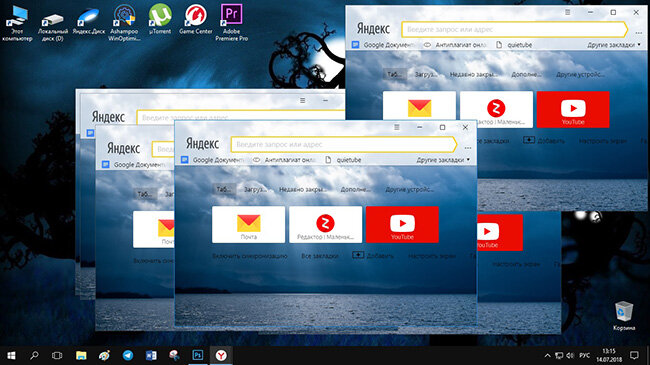
Task: Open the Windows Start menu
Action: (11, 355)
